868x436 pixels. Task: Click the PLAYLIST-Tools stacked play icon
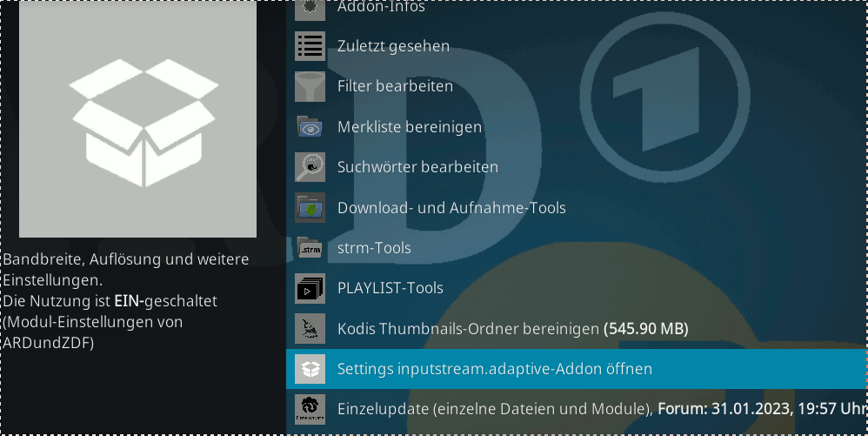click(x=310, y=288)
